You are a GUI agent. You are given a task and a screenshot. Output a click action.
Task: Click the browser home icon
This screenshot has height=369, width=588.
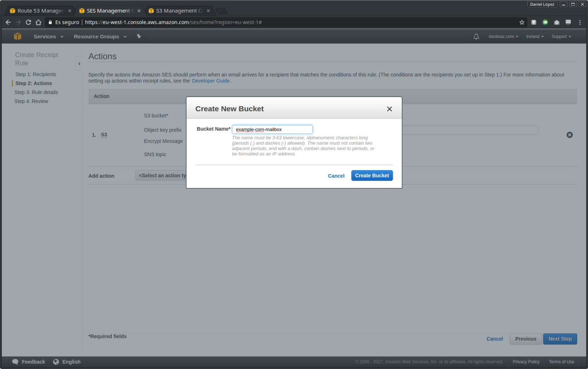[x=38, y=22]
